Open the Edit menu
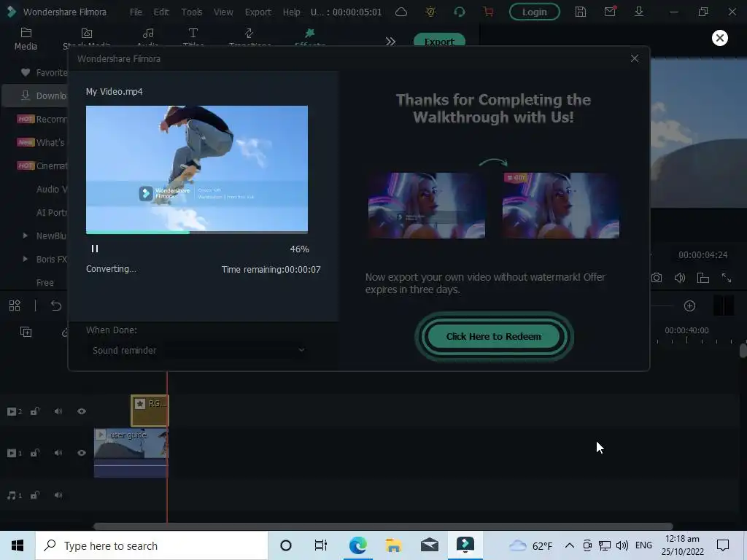 pyautogui.click(x=161, y=12)
